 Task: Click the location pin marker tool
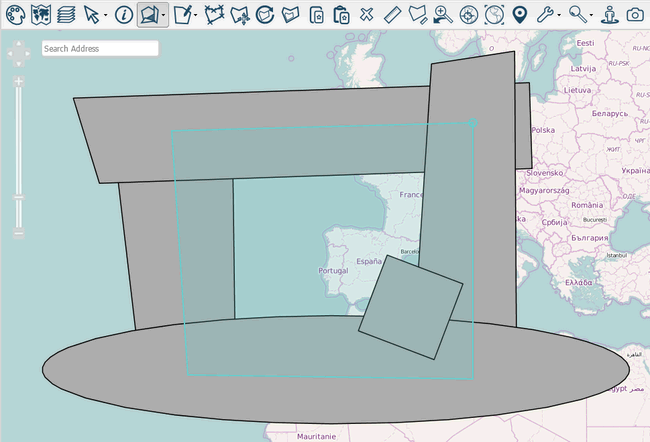pyautogui.click(x=520, y=14)
